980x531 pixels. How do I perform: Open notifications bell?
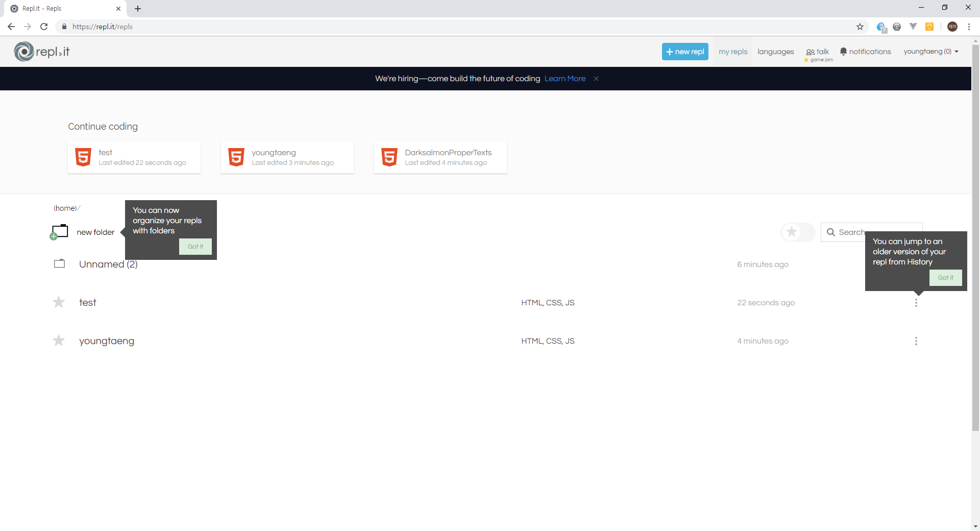865,52
